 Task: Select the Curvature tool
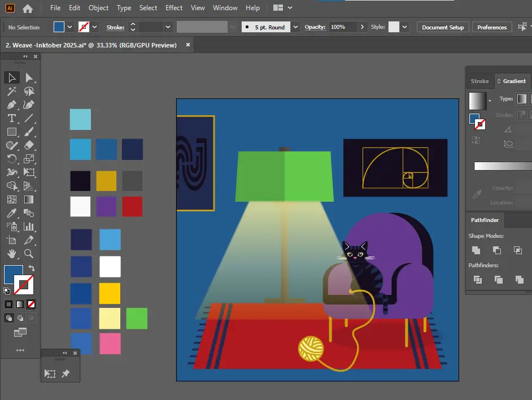click(29, 105)
